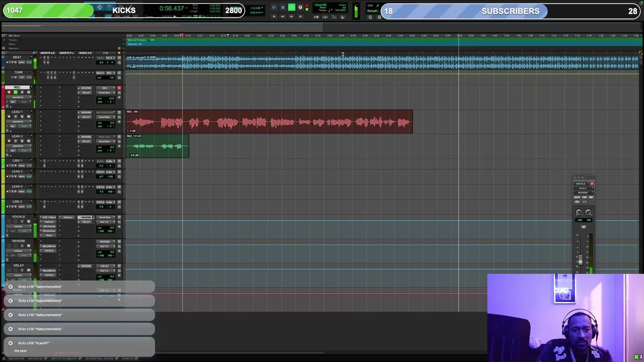Open the main counter format dropdown arrow
Viewport: 644px width, 362px height.
(x=186, y=8)
